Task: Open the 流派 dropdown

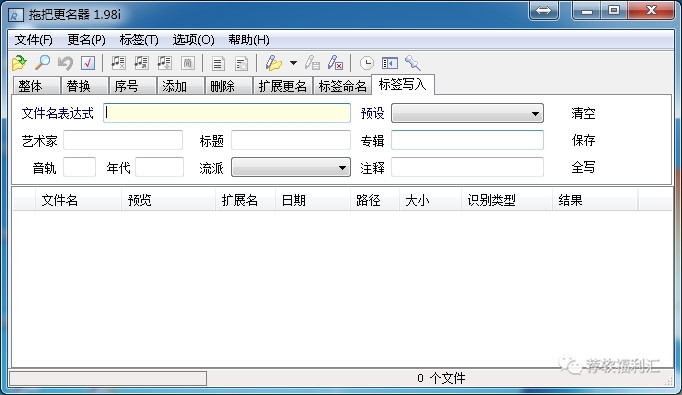Action: tap(291, 167)
